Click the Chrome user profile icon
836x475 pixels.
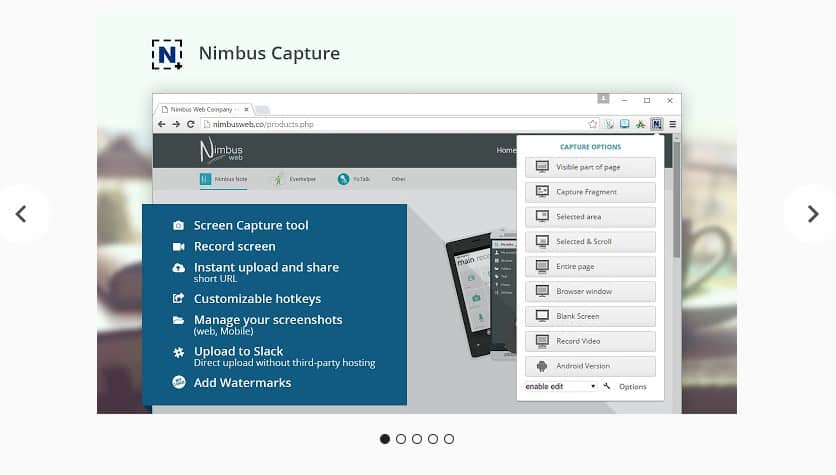(603, 99)
